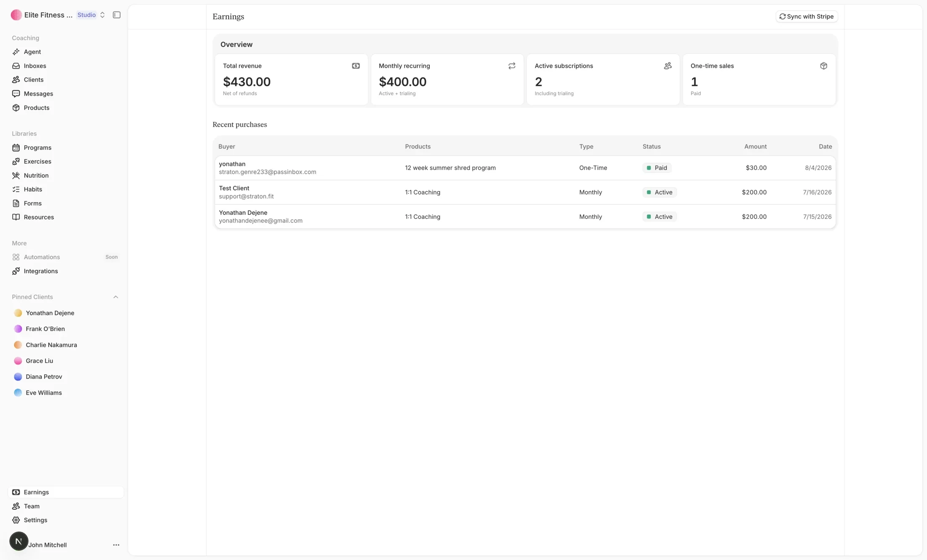Click Total revenue banknote icon
Image resolution: width=927 pixels, height=560 pixels.
pyautogui.click(x=356, y=66)
